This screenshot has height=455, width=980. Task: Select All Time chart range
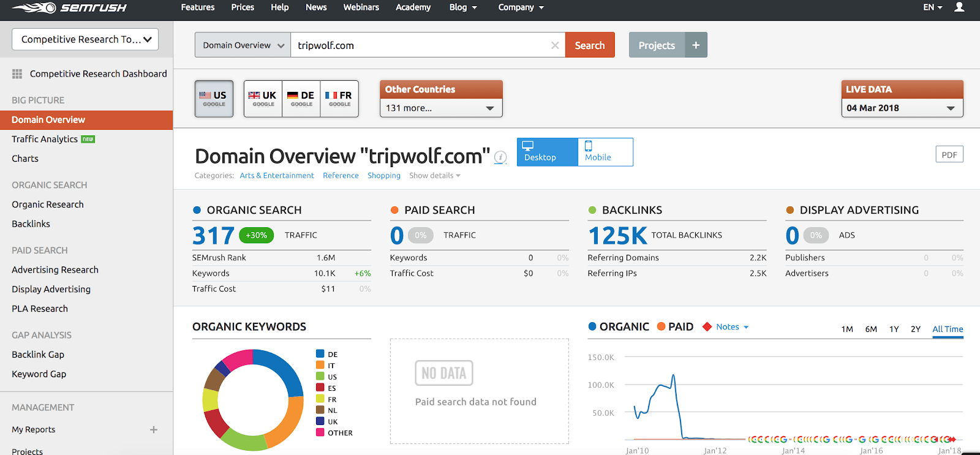[948, 329]
